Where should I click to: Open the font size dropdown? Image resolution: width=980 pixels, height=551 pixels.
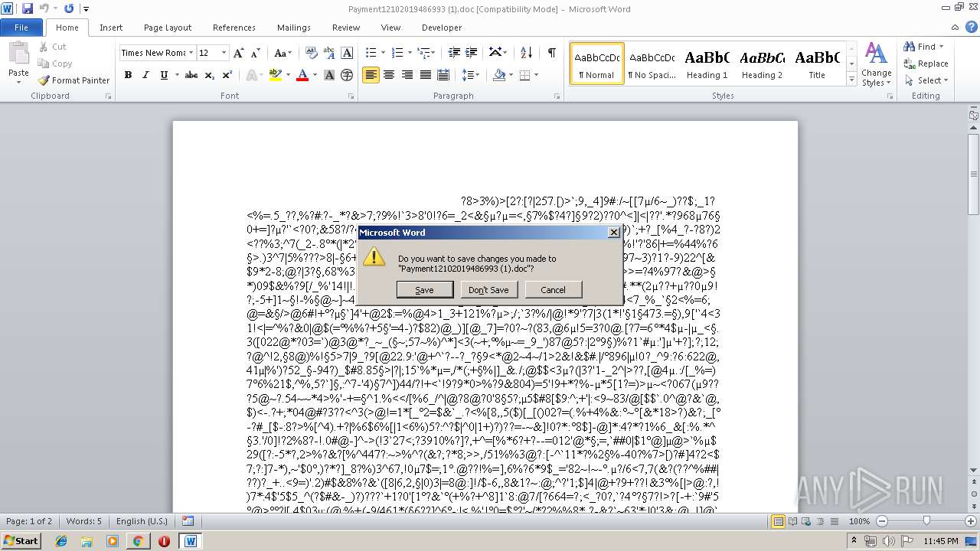click(x=224, y=53)
